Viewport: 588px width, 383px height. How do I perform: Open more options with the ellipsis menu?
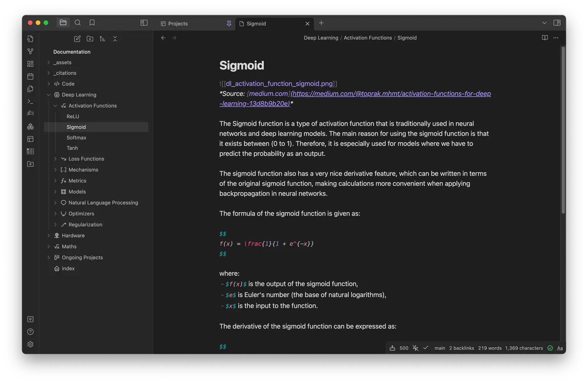click(556, 38)
